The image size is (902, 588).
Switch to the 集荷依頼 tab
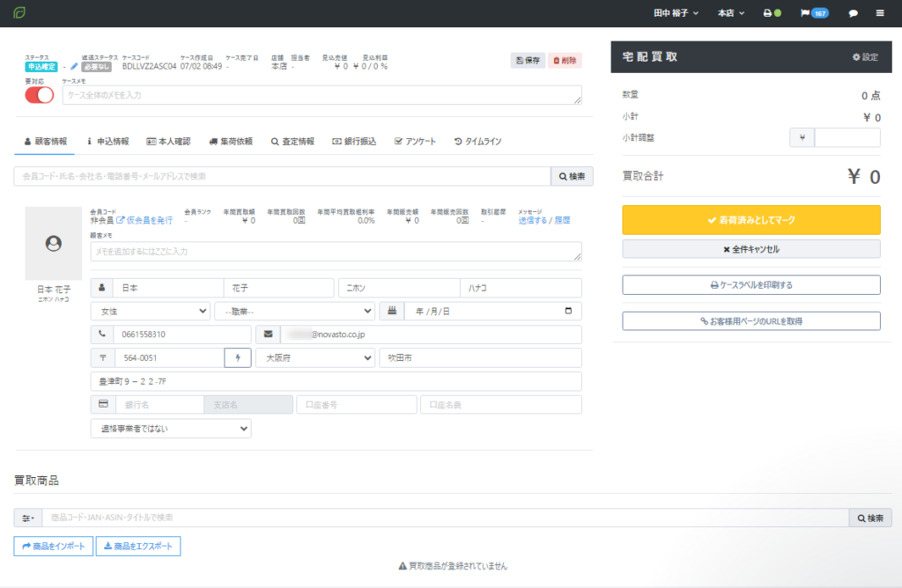tap(231, 142)
